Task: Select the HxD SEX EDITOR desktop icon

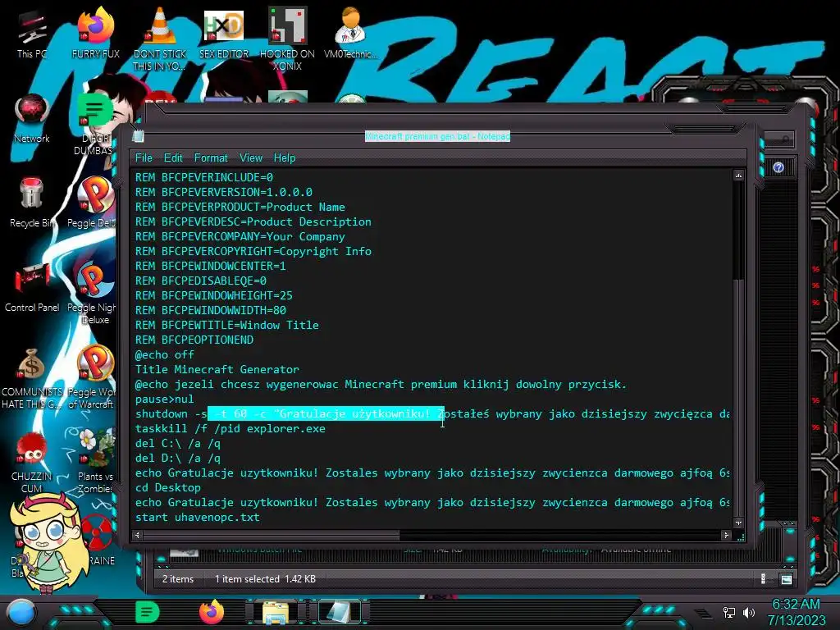Action: pos(224,33)
